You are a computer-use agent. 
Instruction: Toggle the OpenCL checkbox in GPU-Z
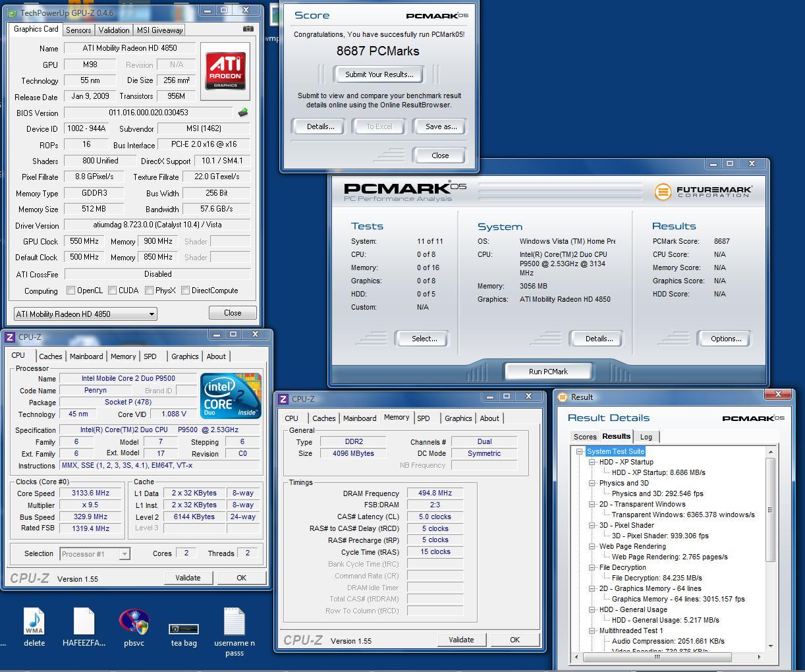tap(70, 290)
